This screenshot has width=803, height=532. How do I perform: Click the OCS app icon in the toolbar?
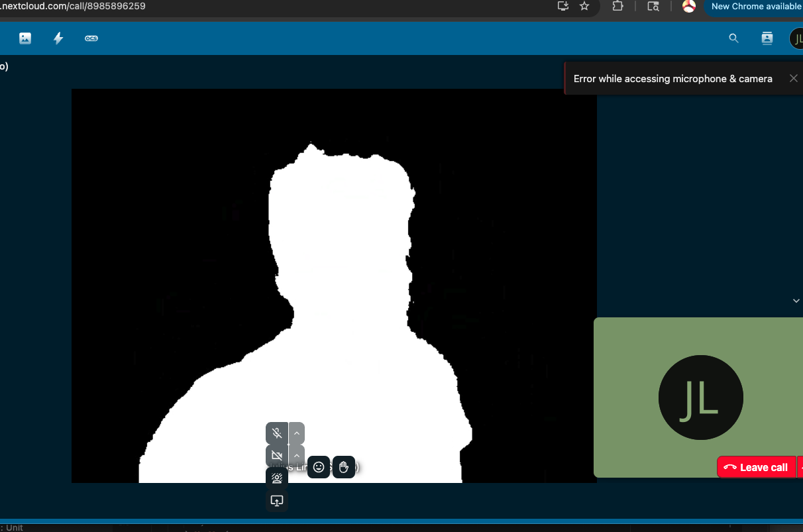click(x=91, y=38)
